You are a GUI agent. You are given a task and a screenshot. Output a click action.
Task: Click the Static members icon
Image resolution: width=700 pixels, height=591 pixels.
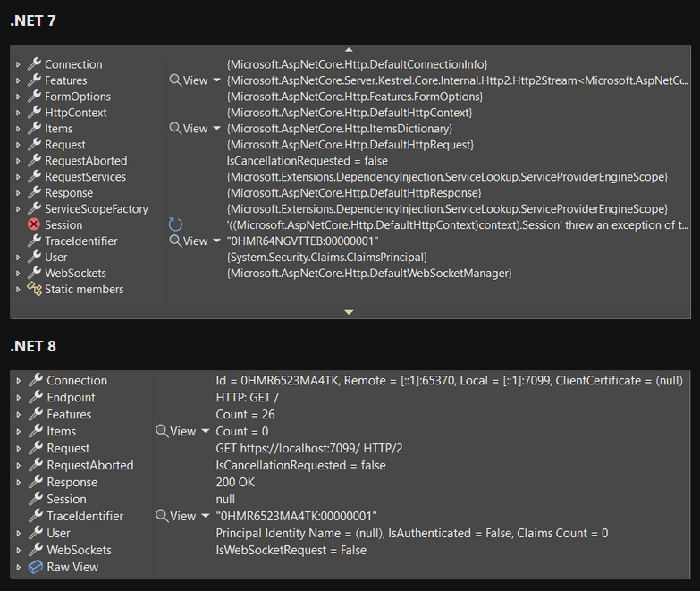[x=34, y=289]
